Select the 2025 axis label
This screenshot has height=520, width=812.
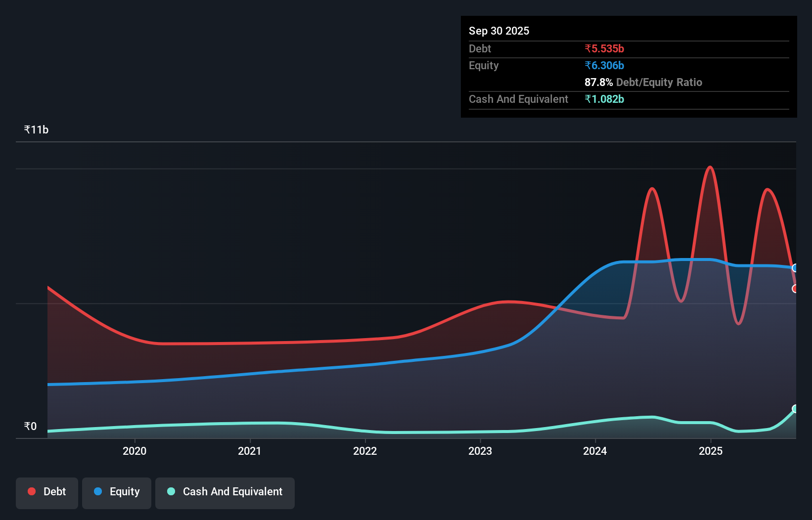pos(711,451)
